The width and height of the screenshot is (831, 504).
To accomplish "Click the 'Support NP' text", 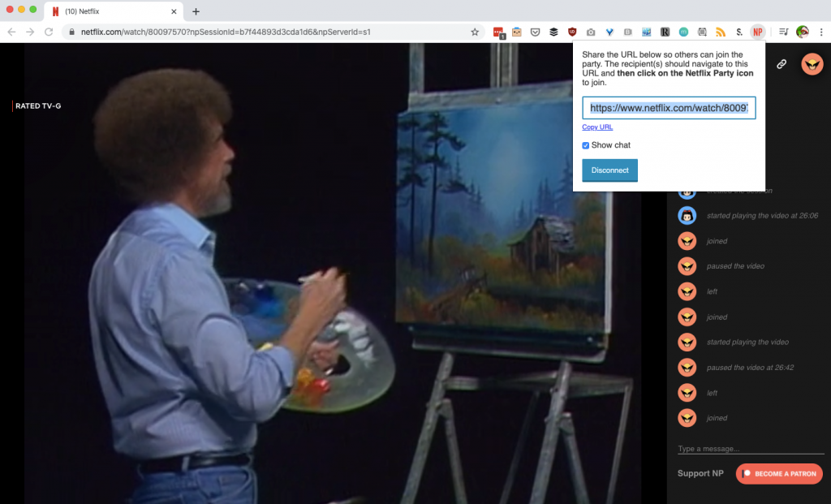I will [x=700, y=474].
